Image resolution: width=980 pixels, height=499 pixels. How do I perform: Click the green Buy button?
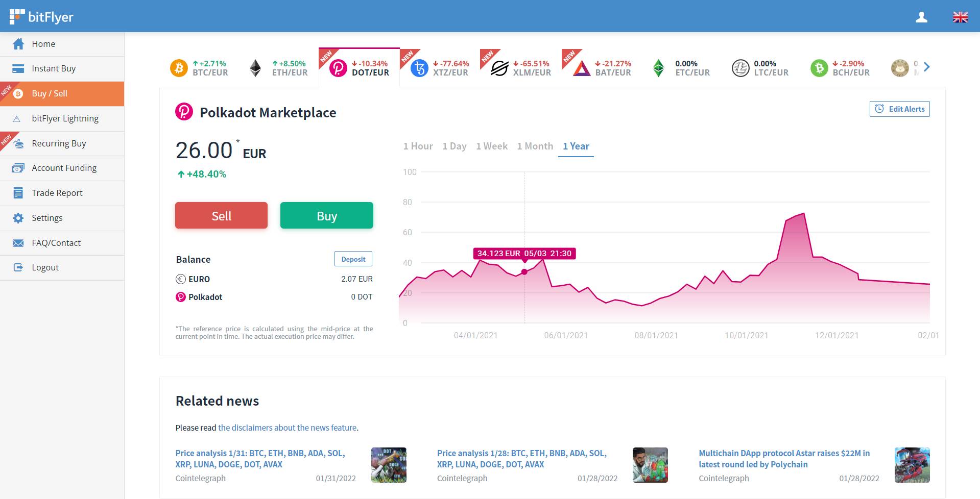[327, 215]
